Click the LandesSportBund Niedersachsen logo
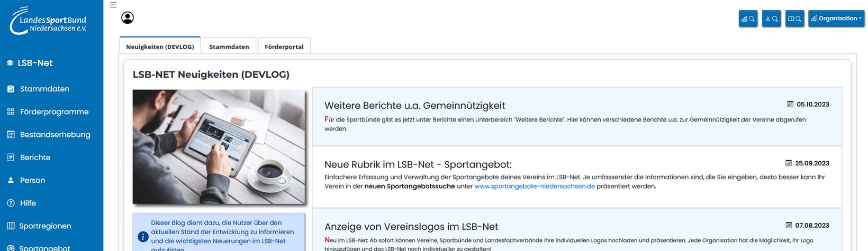The width and height of the screenshot is (868, 251). (48, 21)
